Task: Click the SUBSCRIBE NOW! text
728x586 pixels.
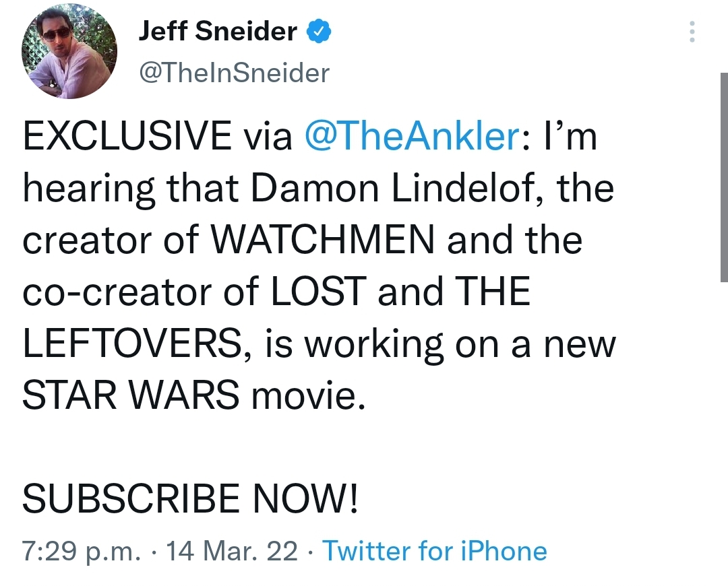Action: [x=190, y=498]
